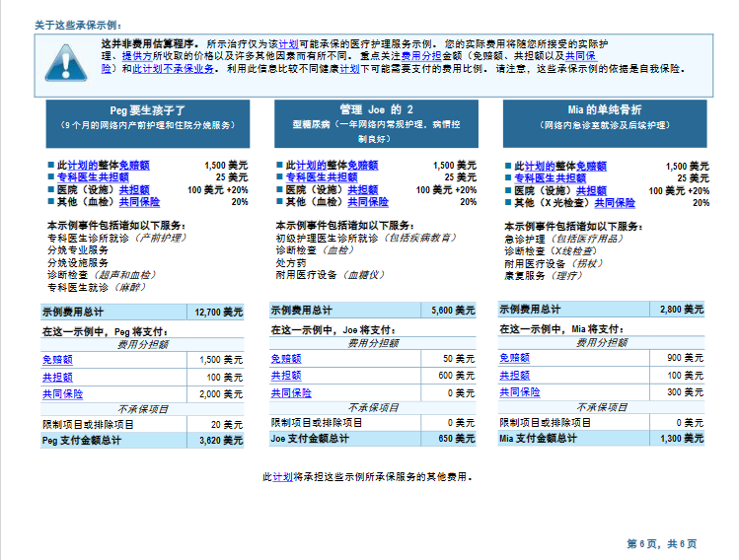Click the 管理 Joe 的 2 型糖尿病 header
The image size is (739, 560).
pos(375,116)
